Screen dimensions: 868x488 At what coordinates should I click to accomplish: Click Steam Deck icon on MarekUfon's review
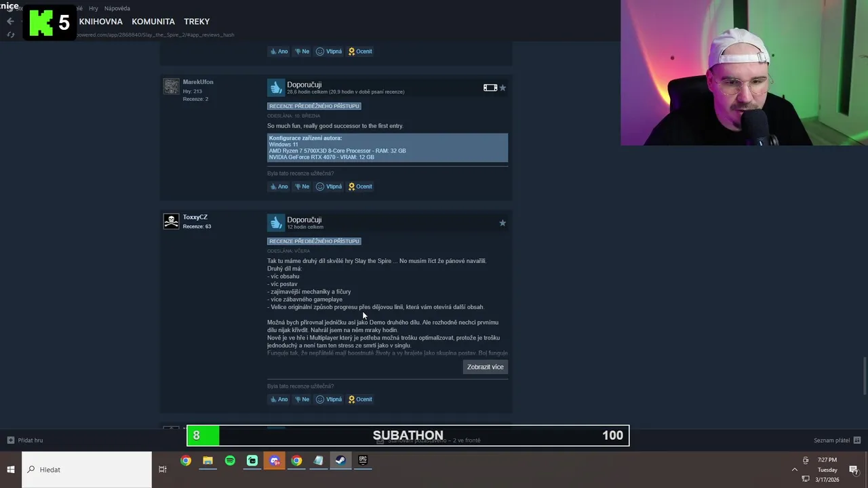pos(490,87)
